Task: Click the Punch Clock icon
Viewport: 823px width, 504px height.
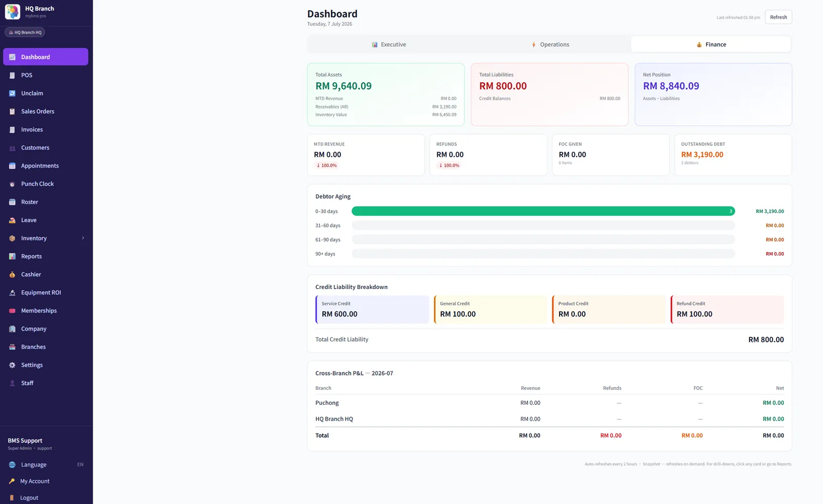Action: coord(12,184)
